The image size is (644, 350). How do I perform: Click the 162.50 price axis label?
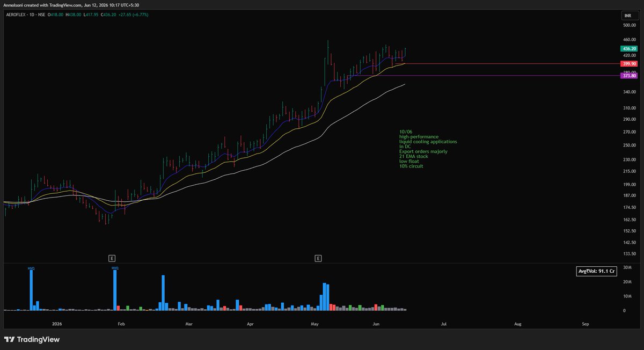coord(629,220)
